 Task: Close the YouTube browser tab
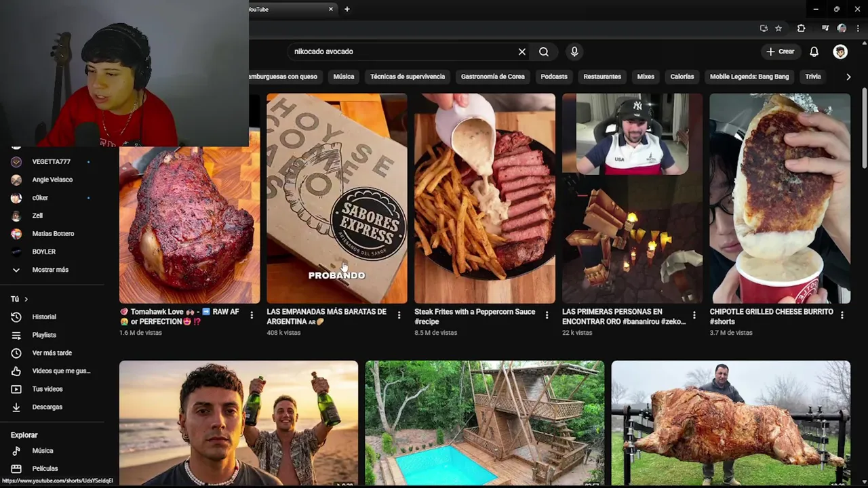(x=331, y=9)
